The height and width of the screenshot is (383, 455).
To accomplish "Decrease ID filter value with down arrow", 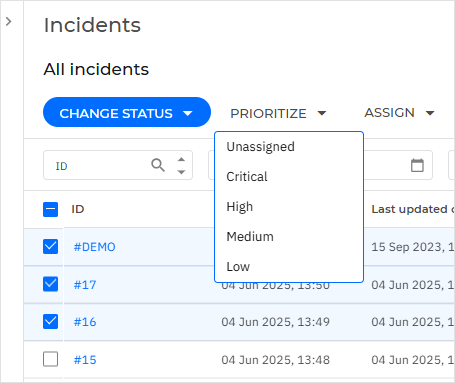I will [x=181, y=172].
